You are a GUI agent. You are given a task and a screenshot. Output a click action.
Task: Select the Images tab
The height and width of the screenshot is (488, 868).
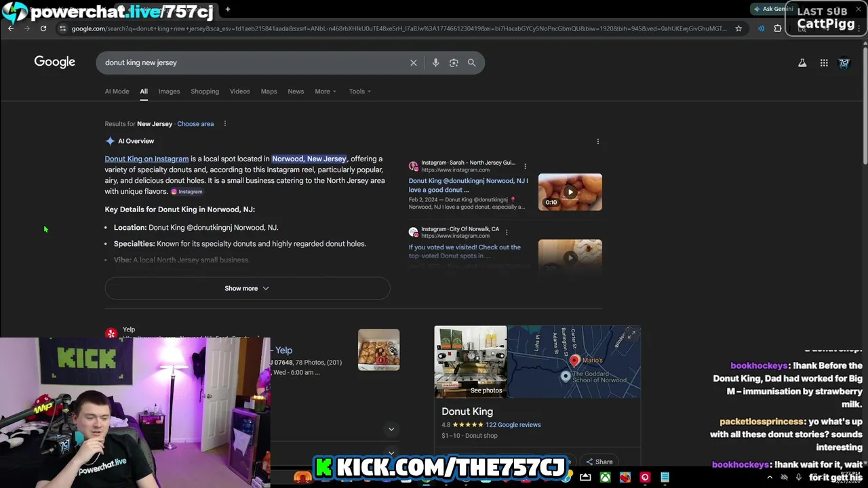(x=169, y=91)
